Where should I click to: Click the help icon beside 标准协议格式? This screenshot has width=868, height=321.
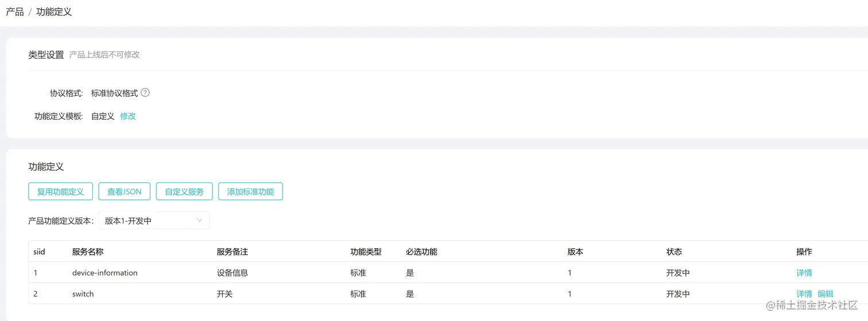[145, 93]
